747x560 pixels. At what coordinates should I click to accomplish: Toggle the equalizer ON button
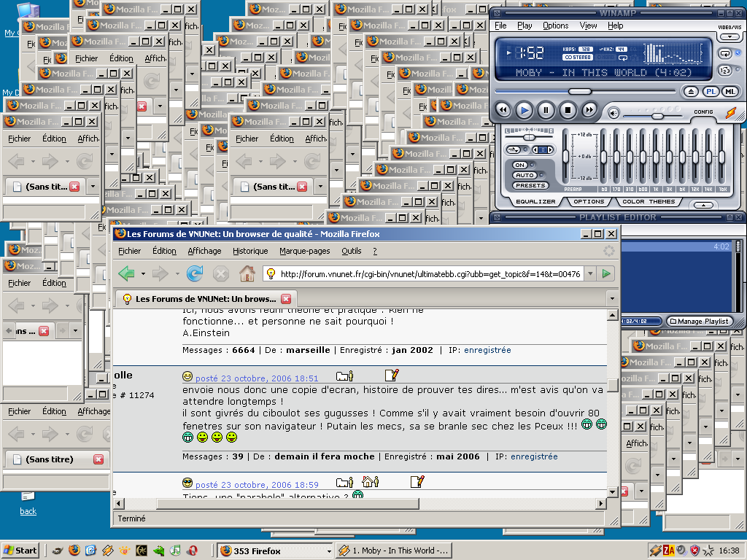[x=519, y=166]
